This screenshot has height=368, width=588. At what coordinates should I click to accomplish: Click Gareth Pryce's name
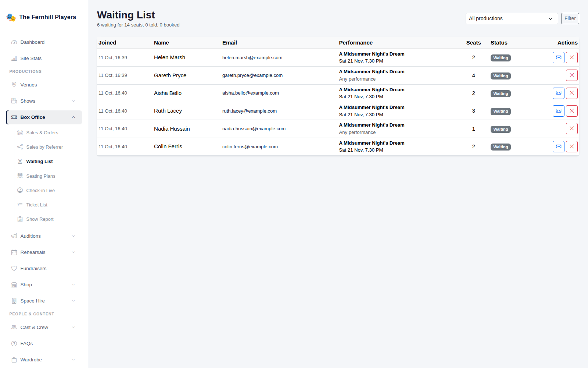coord(170,75)
